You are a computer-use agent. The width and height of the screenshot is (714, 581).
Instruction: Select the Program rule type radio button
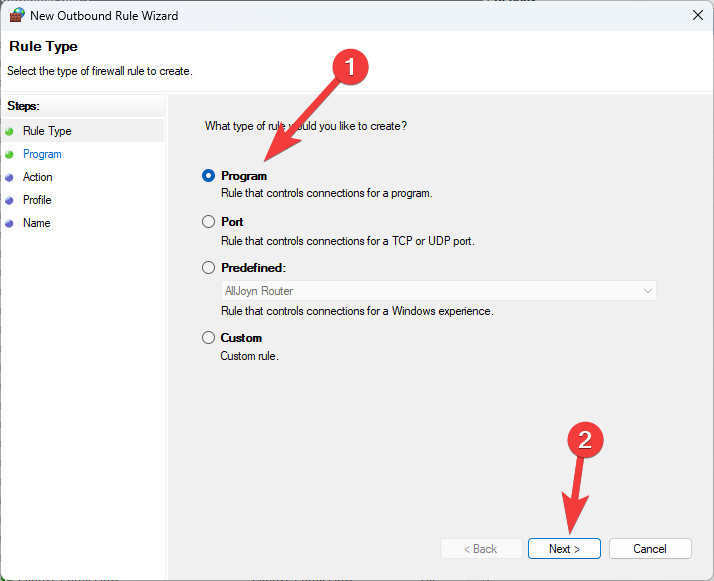click(x=208, y=175)
